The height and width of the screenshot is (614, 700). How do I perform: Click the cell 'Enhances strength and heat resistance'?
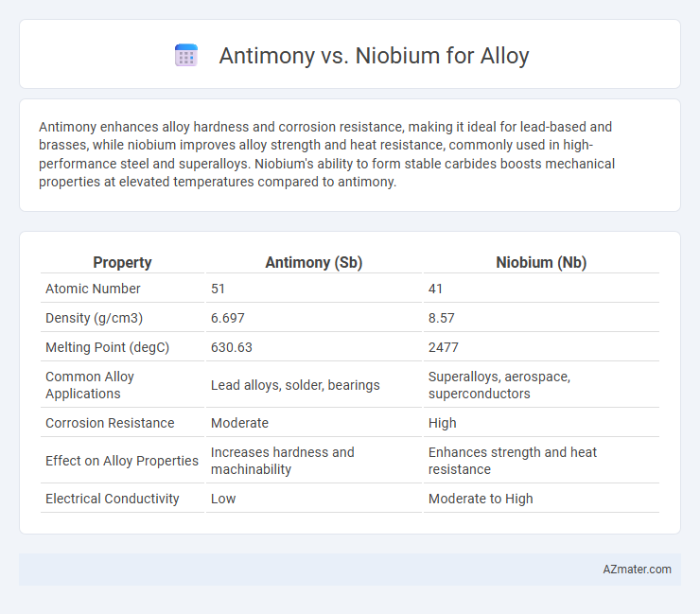(x=513, y=461)
